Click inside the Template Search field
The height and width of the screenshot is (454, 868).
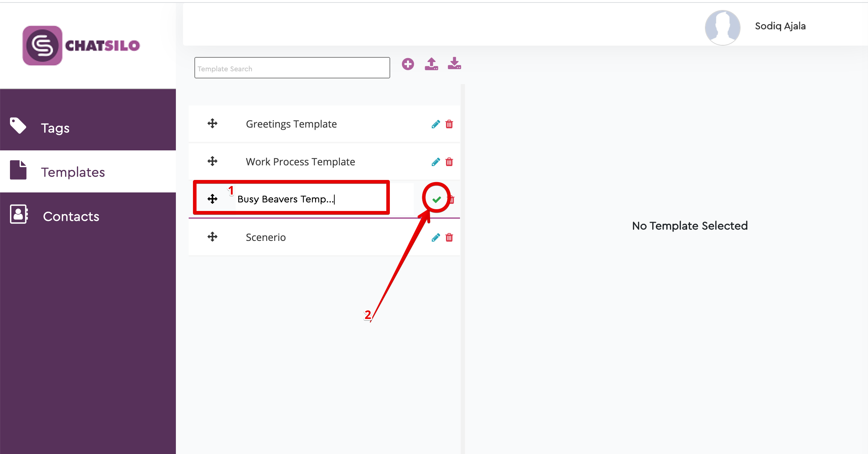point(292,68)
